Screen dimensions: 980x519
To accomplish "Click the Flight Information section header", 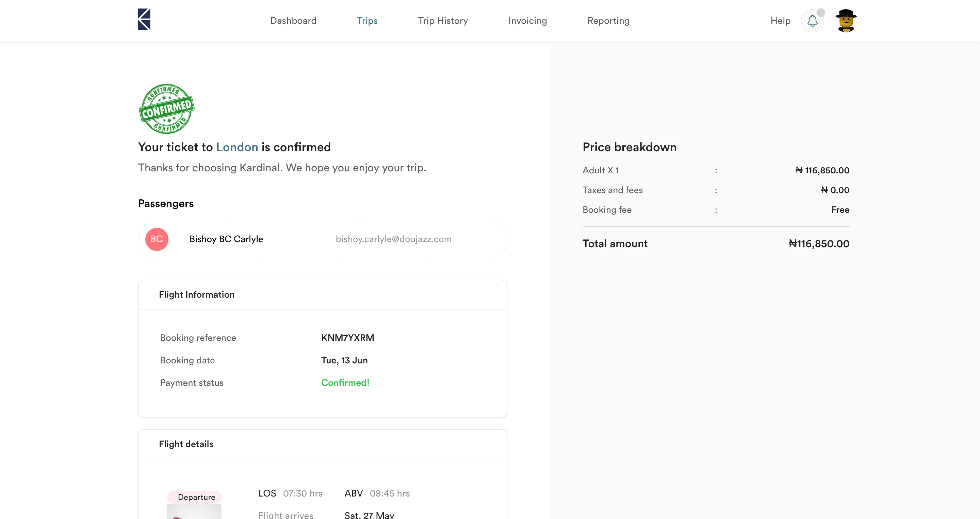I will 196,295.
